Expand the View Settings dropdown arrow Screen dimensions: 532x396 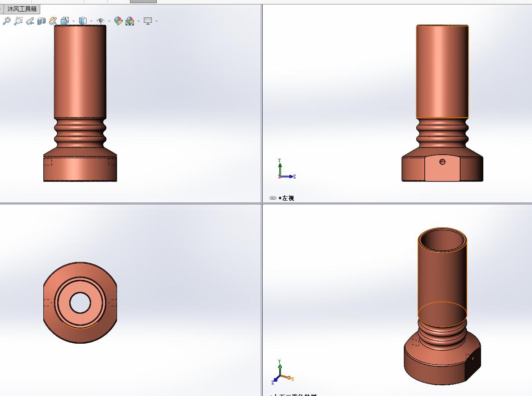156,21
